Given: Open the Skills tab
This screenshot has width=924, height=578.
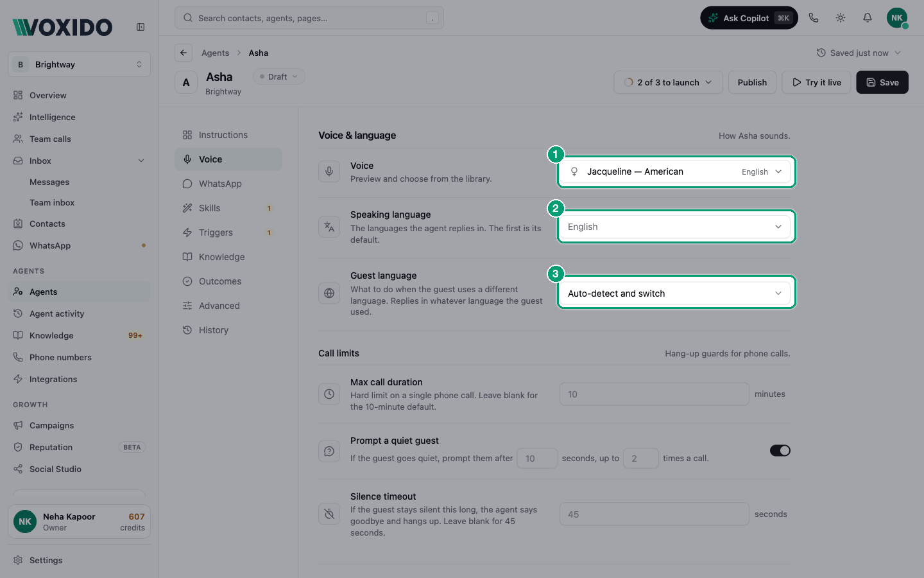Looking at the screenshot, I should coord(228,208).
